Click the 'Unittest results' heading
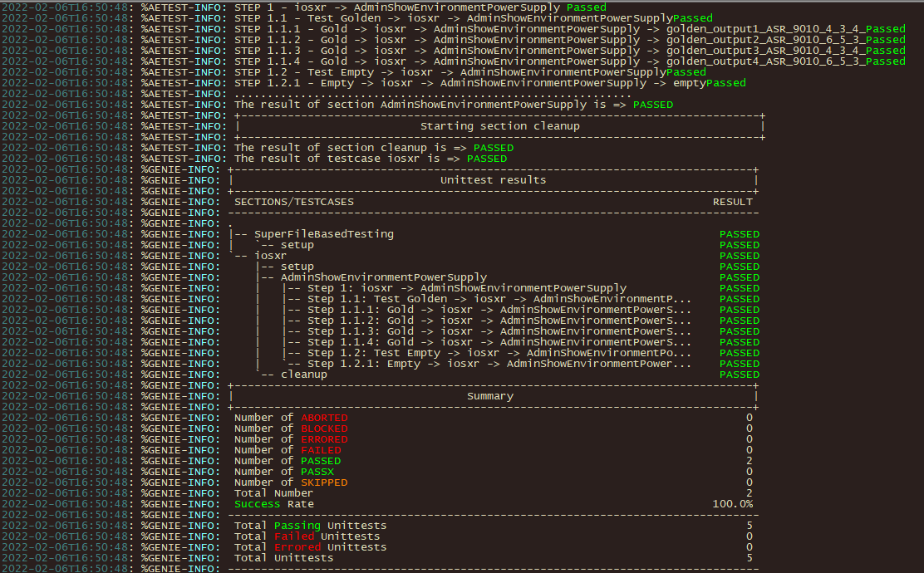924x573 pixels. [493, 180]
